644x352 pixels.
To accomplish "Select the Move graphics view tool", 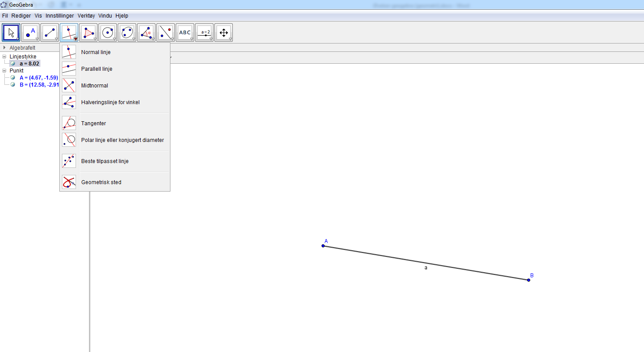I will (x=224, y=33).
